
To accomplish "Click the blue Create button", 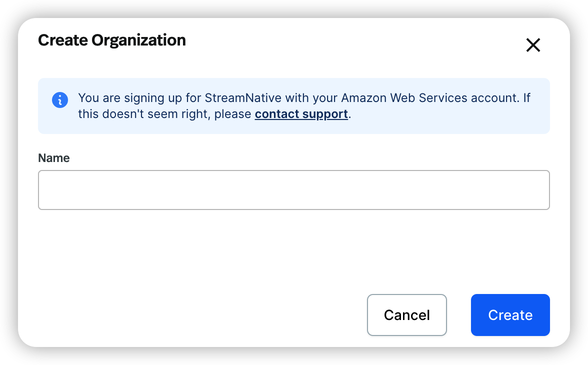I will pyautogui.click(x=510, y=315).
